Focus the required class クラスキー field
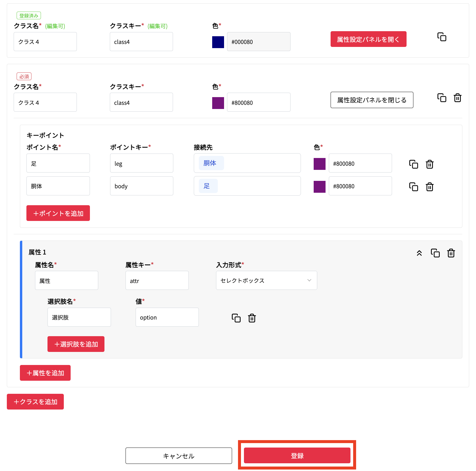476x471 pixels. coord(141,102)
